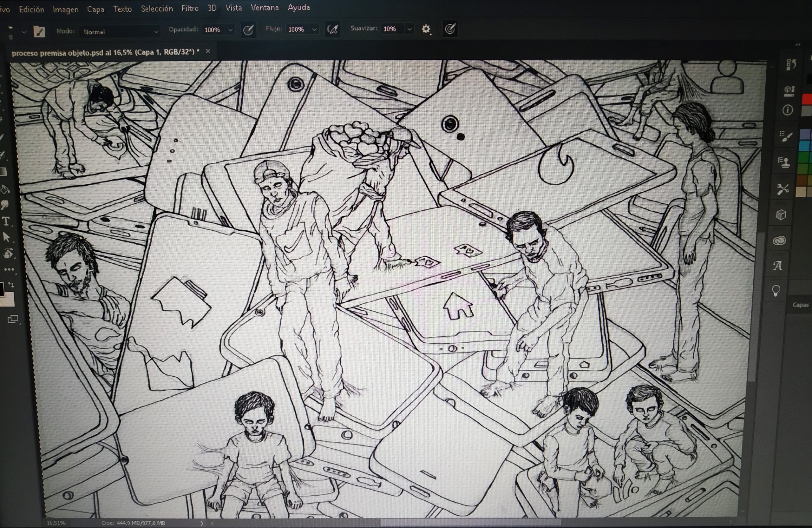Open the Brush Settings panel icon
This screenshot has height=528, width=812.
pyautogui.click(x=786, y=136)
